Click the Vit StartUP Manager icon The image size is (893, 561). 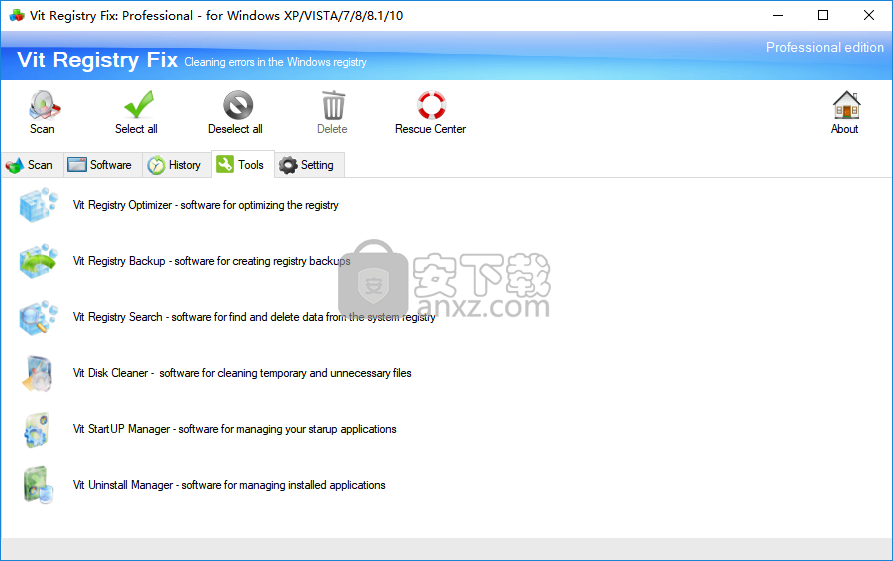click(37, 429)
